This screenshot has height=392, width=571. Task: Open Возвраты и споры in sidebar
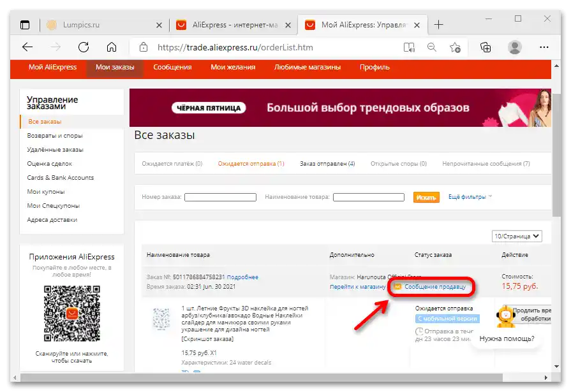point(55,135)
